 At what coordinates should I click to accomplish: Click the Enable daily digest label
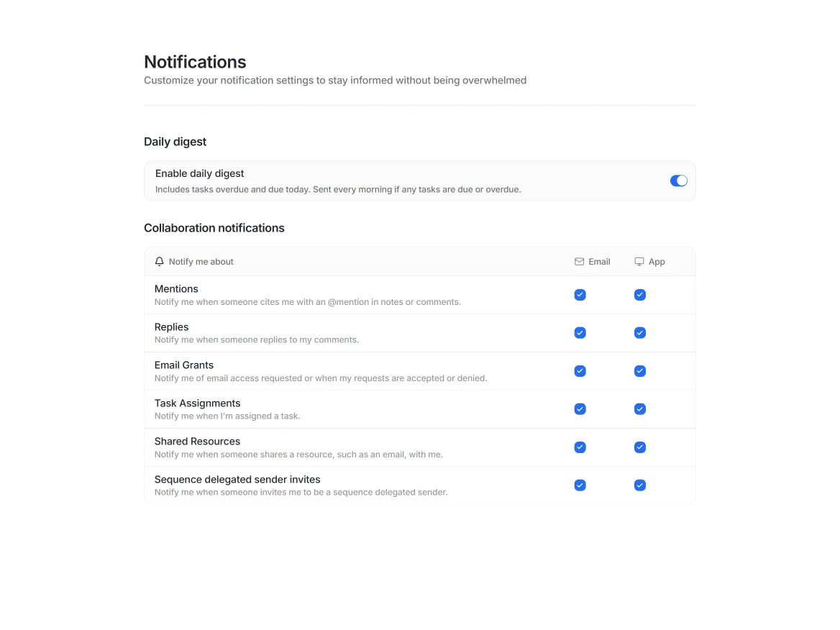pos(199,173)
